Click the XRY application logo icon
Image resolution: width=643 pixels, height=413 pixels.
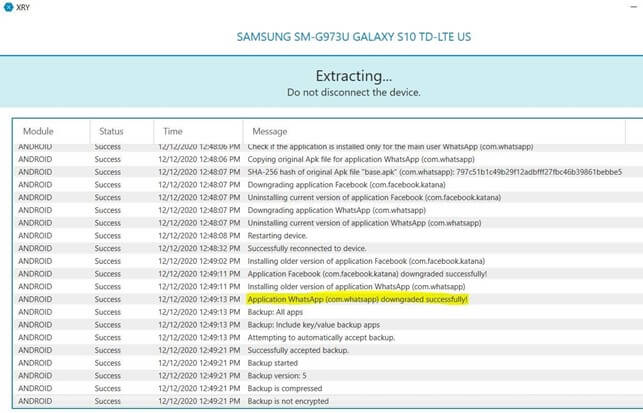(x=8, y=7)
